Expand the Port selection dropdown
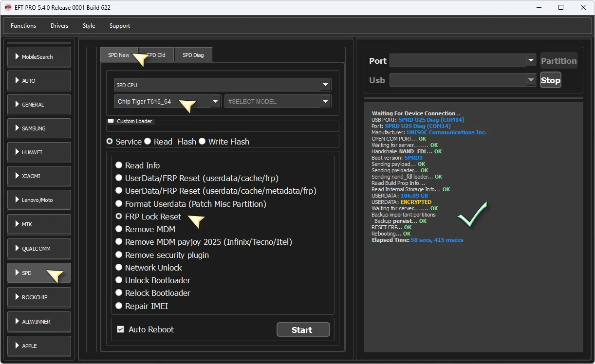 463,61
